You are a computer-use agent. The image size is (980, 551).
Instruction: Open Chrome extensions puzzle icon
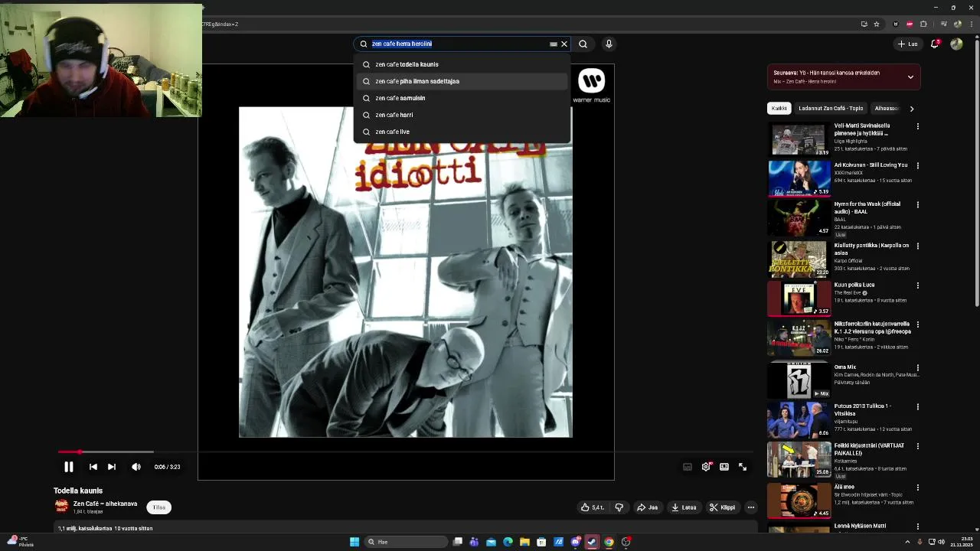(x=924, y=24)
